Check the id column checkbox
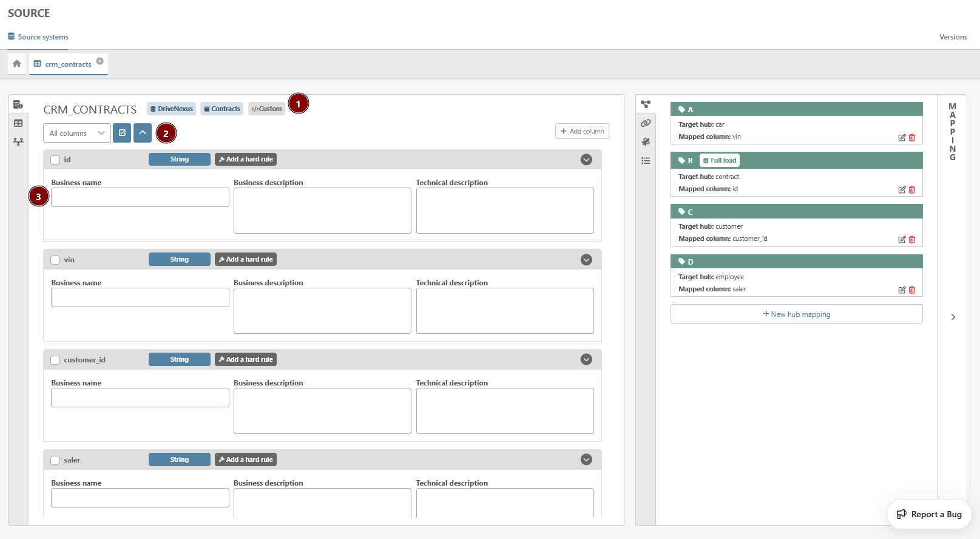Image resolution: width=980 pixels, height=539 pixels. 55,160
